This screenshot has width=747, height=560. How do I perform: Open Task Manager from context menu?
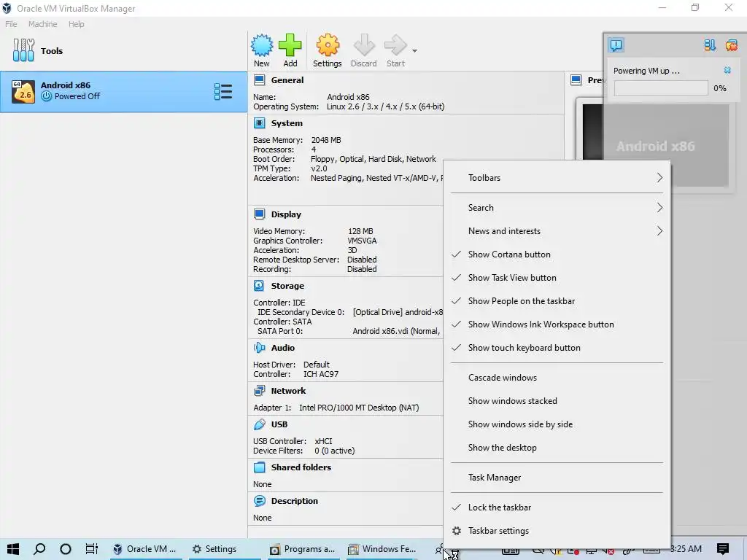click(557, 478)
